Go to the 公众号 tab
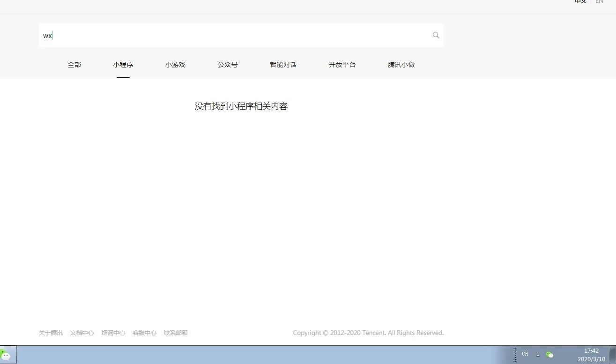616x364 pixels. coord(228,65)
